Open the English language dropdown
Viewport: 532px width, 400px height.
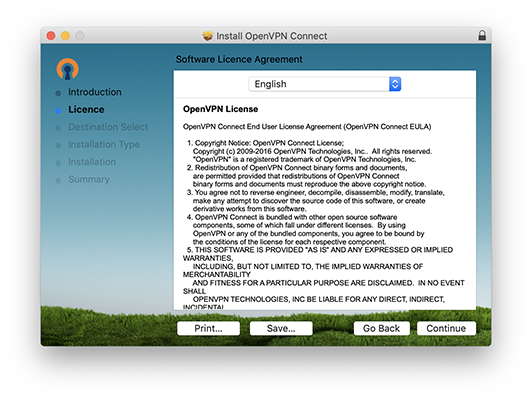325,84
